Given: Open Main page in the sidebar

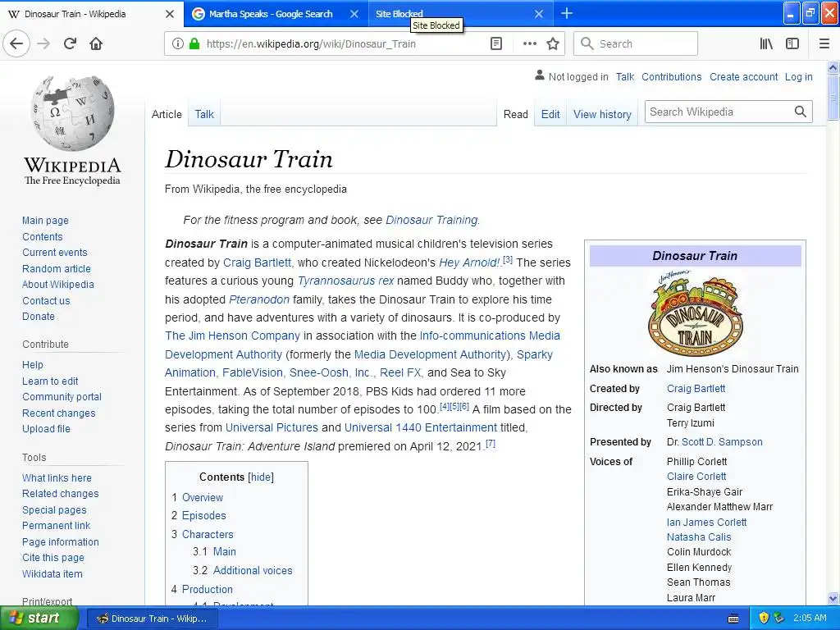Looking at the screenshot, I should point(45,220).
